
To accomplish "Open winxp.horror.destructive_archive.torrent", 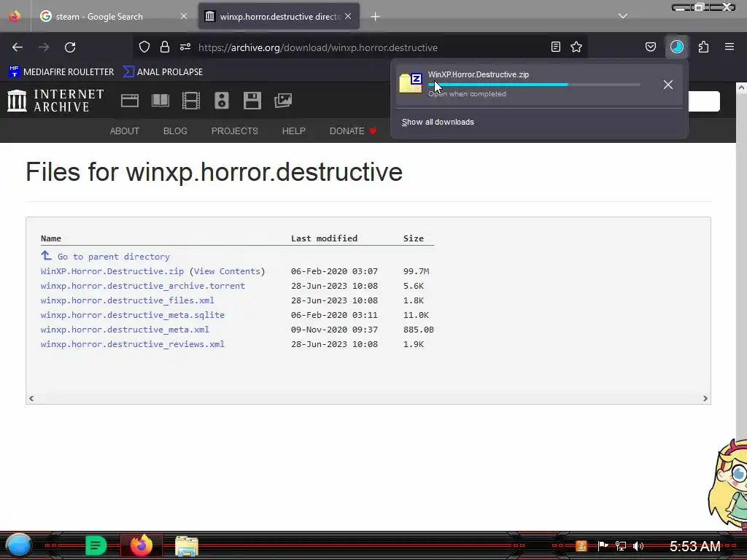I will click(142, 286).
